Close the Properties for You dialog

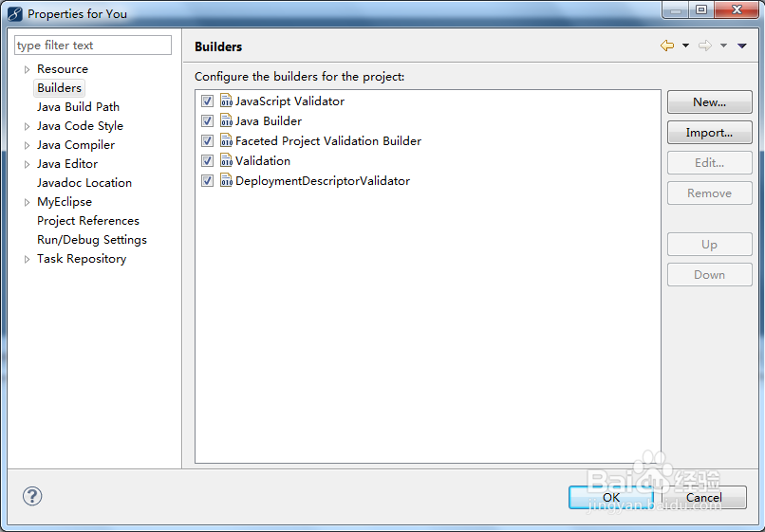point(737,9)
